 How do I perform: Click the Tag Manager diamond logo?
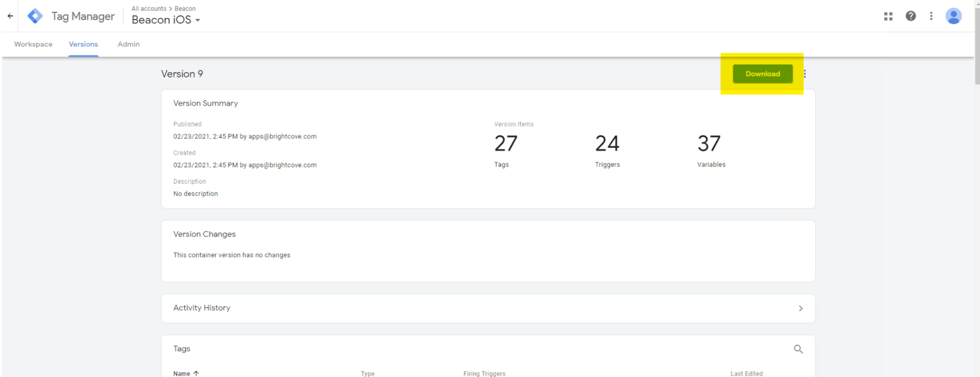tap(35, 16)
